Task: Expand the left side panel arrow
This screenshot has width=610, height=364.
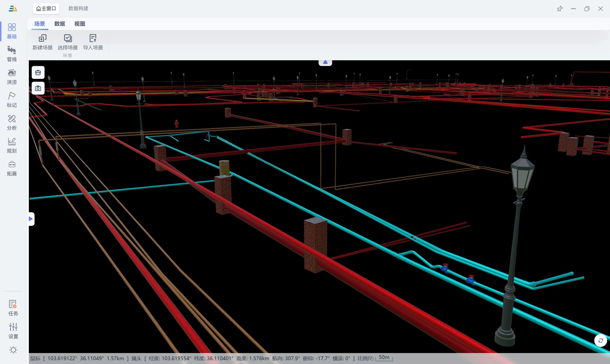Action: click(31, 219)
